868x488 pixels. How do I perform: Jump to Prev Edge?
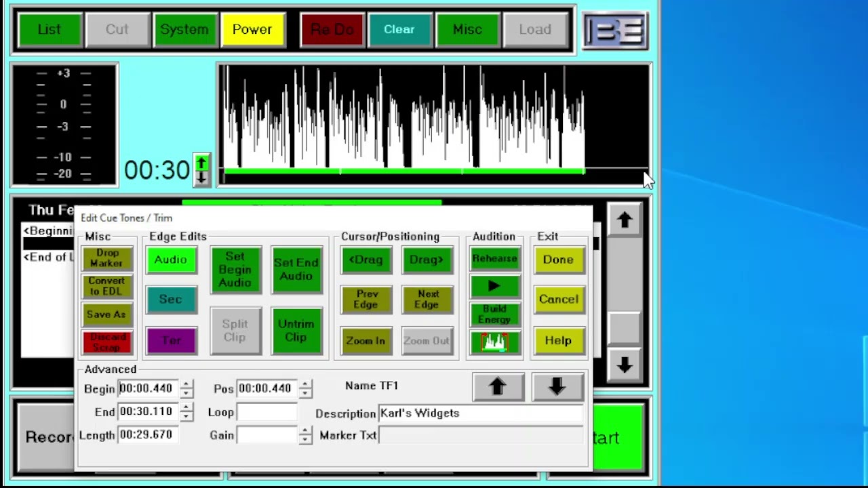coord(366,300)
